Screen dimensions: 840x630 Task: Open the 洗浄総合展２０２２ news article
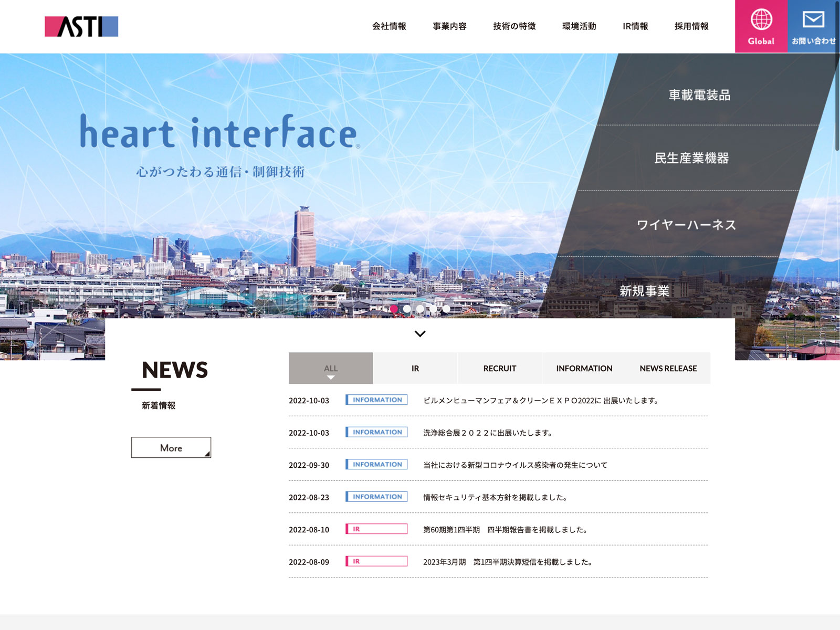[x=488, y=433]
